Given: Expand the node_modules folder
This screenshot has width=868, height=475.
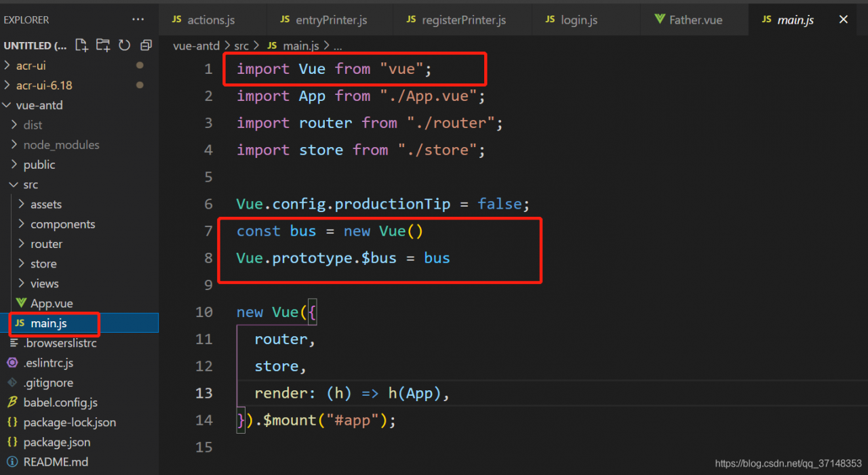Looking at the screenshot, I should click(x=61, y=145).
